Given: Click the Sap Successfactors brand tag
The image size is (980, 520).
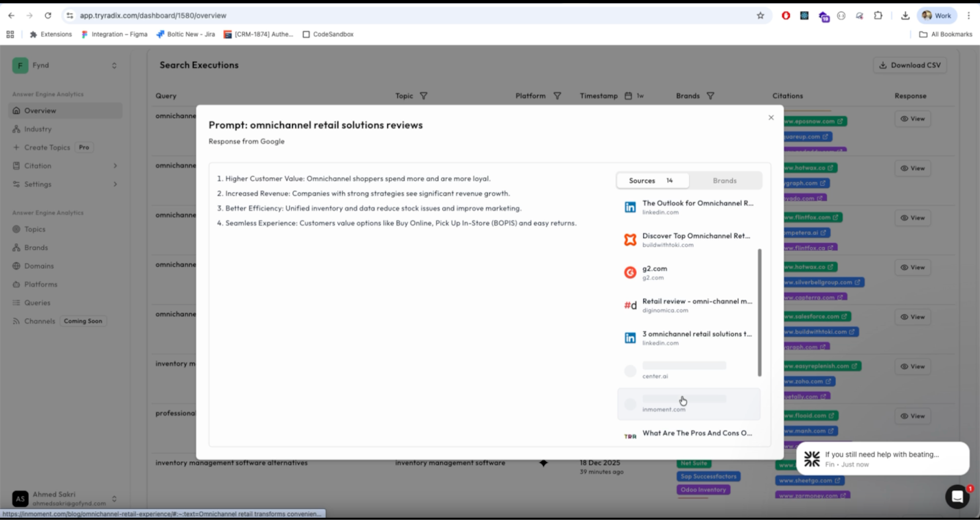Looking at the screenshot, I should (709, 477).
